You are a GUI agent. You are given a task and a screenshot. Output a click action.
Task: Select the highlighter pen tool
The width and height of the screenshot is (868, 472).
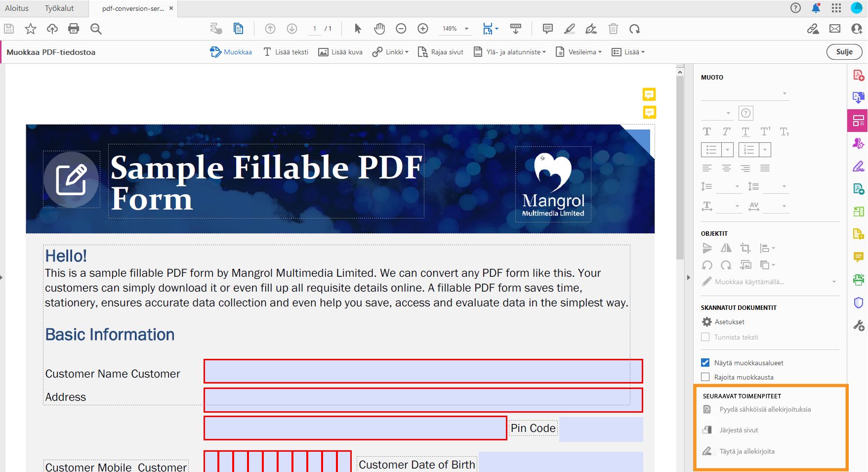click(x=569, y=29)
